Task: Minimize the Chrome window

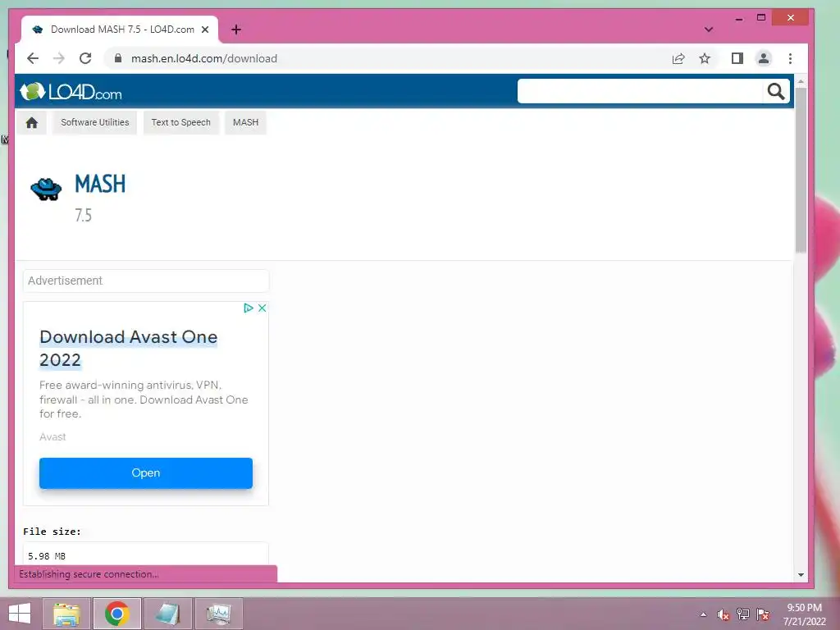Action: pyautogui.click(x=739, y=18)
